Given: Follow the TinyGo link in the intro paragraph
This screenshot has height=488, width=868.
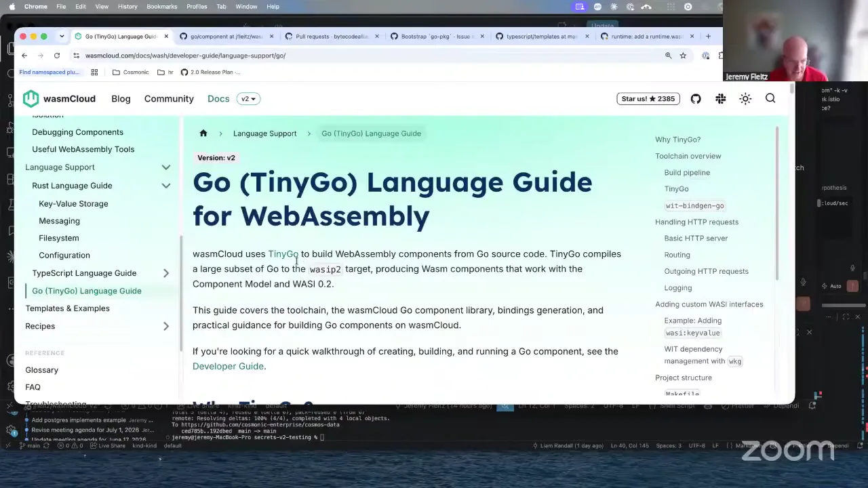Looking at the screenshot, I should click(x=283, y=254).
